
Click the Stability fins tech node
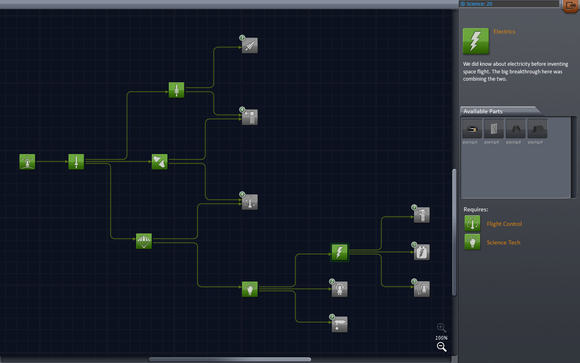pos(159,162)
